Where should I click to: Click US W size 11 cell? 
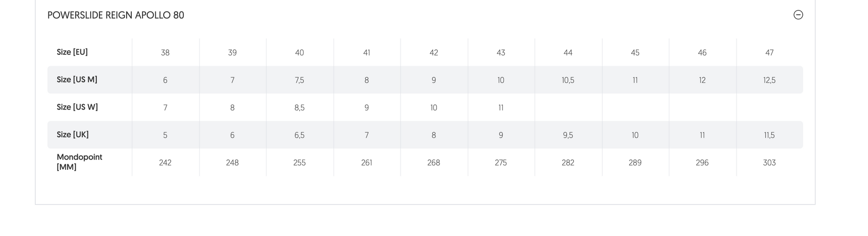501,108
